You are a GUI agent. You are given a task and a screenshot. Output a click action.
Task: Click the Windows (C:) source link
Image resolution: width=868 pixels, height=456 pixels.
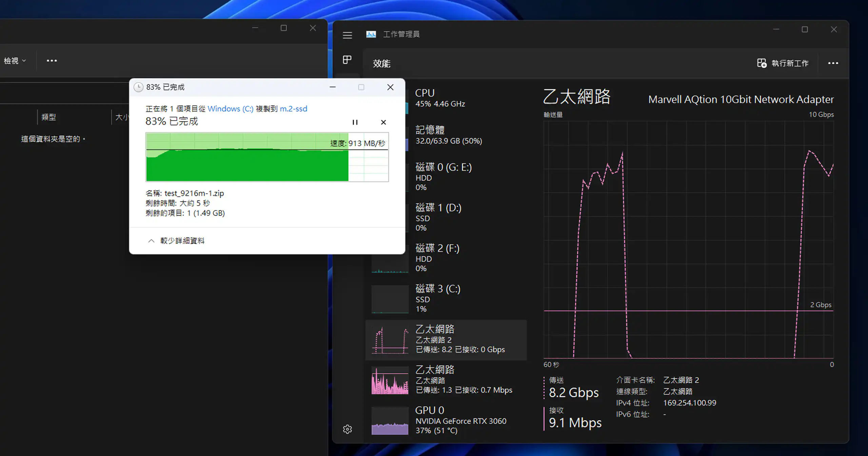pyautogui.click(x=230, y=109)
